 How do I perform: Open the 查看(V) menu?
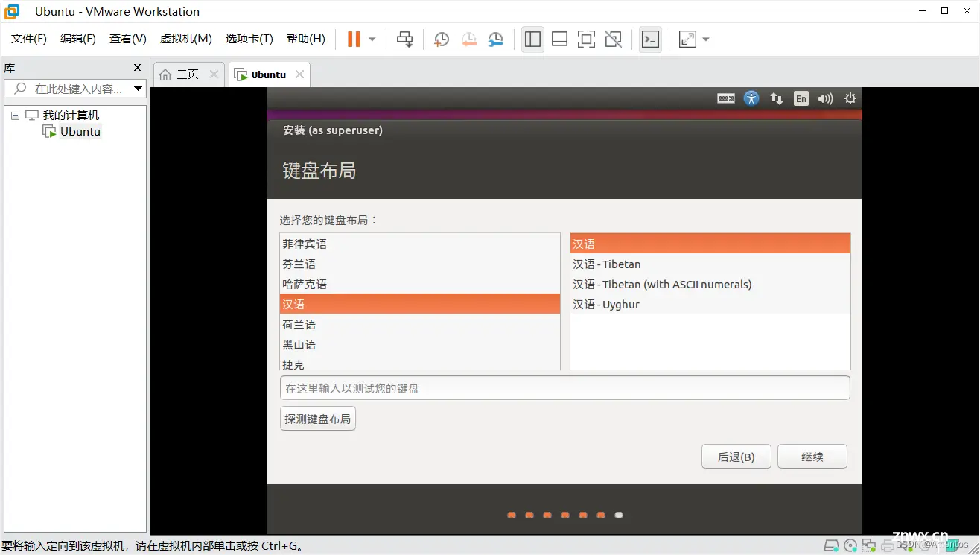128,39
